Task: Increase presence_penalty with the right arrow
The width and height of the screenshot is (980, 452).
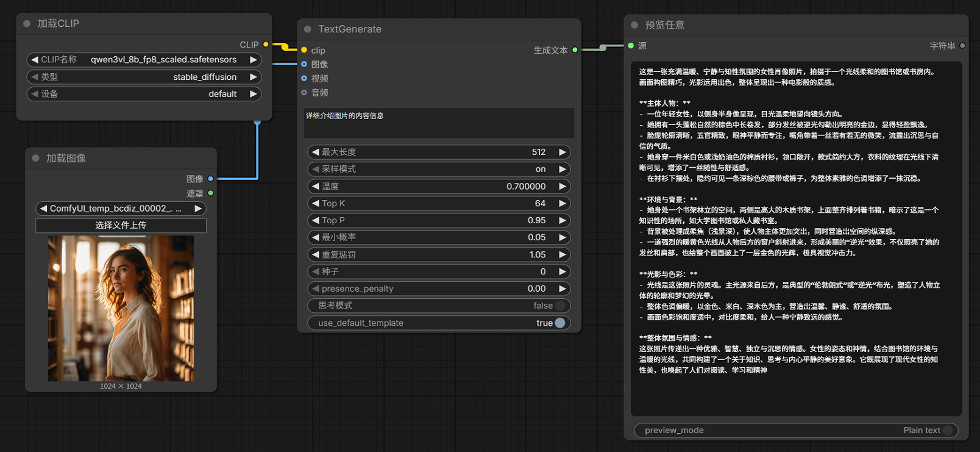Action: coord(563,289)
